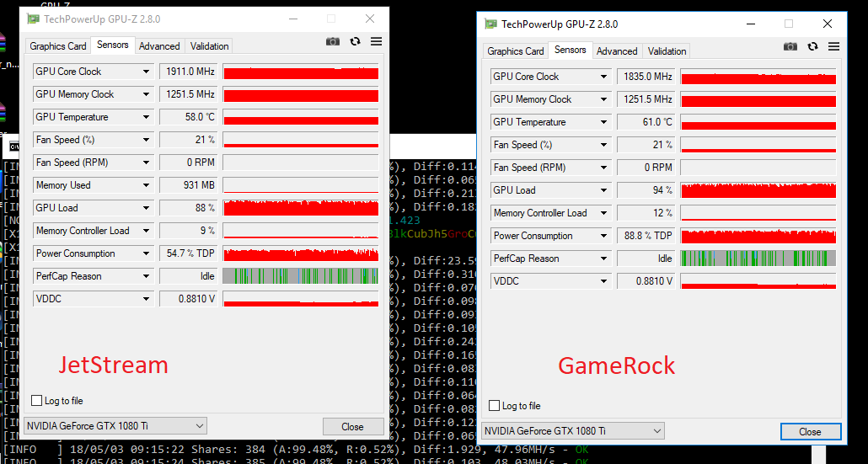The image size is (868, 464).
Task: Click Close button in JetStream window
Action: 352,426
